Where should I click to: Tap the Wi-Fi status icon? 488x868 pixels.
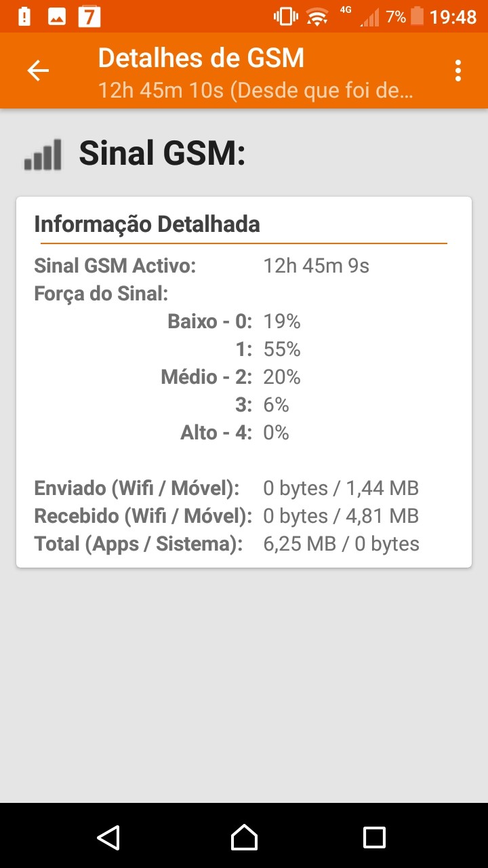(x=317, y=16)
